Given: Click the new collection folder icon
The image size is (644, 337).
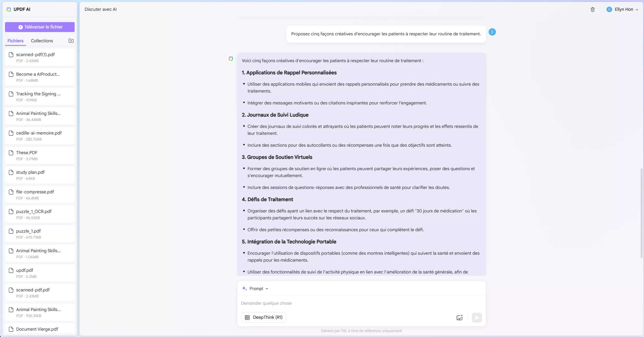Looking at the screenshot, I should (x=71, y=41).
